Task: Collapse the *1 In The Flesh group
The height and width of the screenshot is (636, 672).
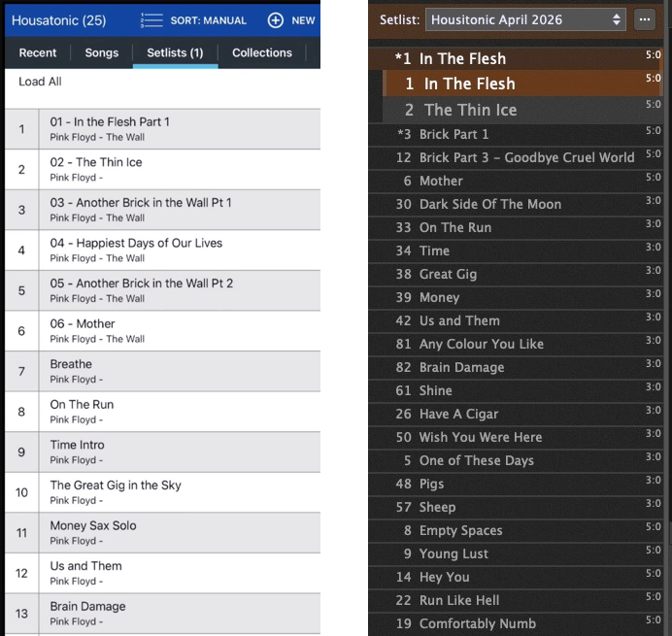Action: [x=516, y=58]
